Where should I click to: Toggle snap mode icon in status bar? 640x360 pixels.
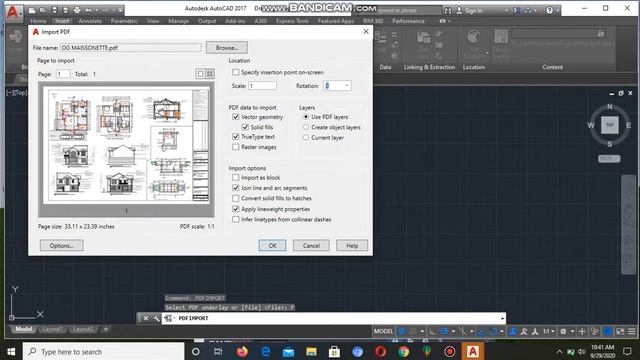pos(413,331)
